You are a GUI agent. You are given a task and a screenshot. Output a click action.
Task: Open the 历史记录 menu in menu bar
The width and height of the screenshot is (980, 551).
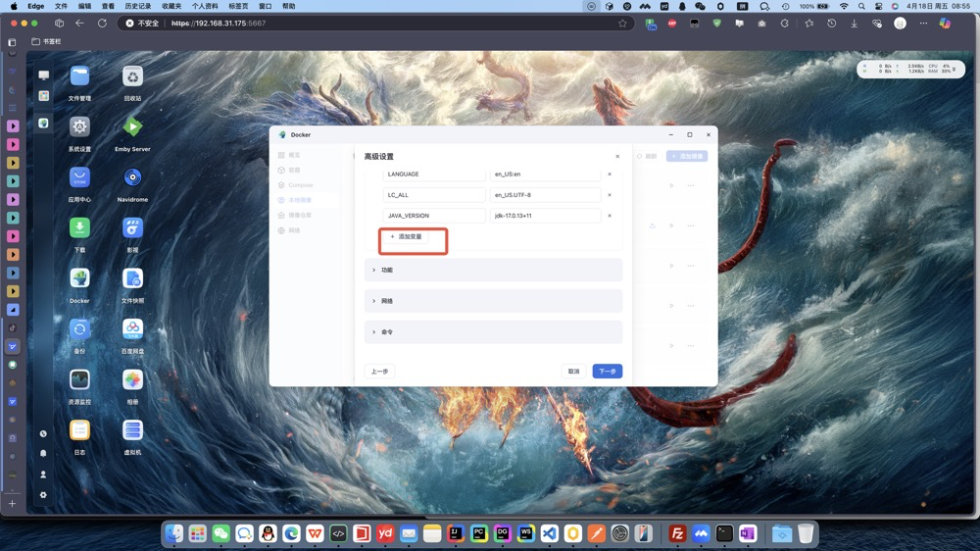click(137, 6)
